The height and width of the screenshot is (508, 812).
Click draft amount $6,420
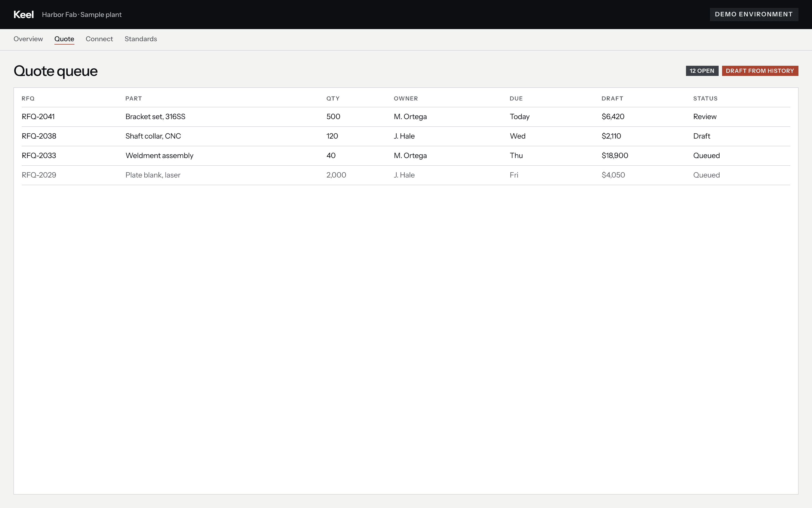tap(613, 117)
